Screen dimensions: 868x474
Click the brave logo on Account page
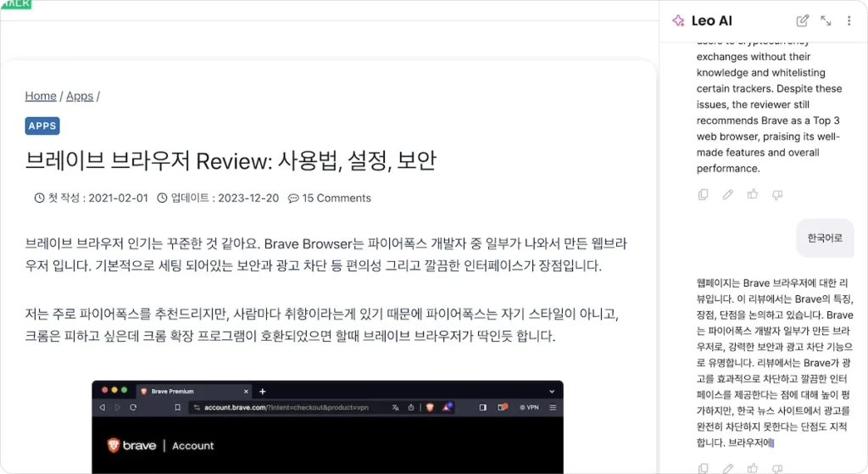pyautogui.click(x=131, y=445)
